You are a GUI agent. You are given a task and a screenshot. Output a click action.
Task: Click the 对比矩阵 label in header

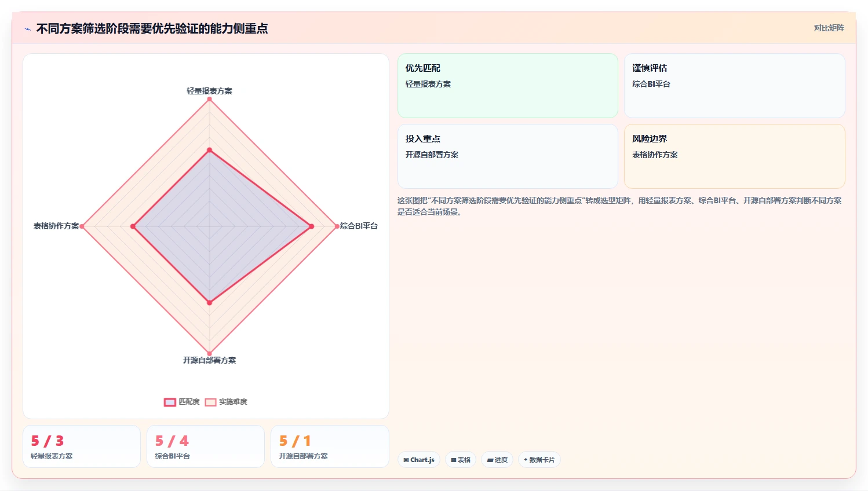coord(829,28)
